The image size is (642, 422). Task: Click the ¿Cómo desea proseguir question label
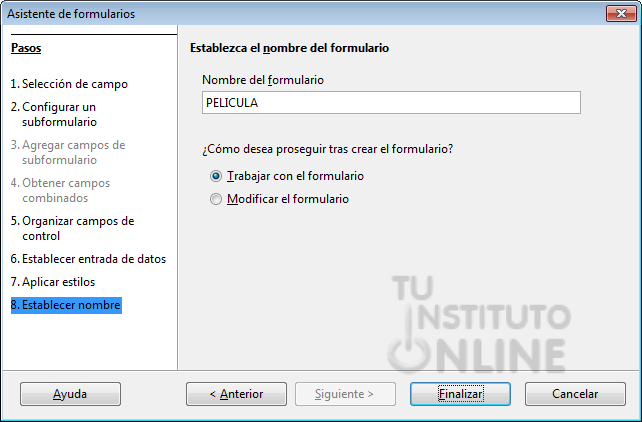click(x=328, y=149)
